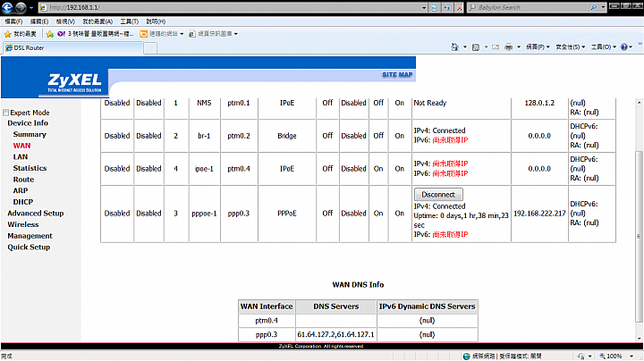Open Advanced Setup in sidebar
Screen dimensions: 644x361
(x=35, y=214)
